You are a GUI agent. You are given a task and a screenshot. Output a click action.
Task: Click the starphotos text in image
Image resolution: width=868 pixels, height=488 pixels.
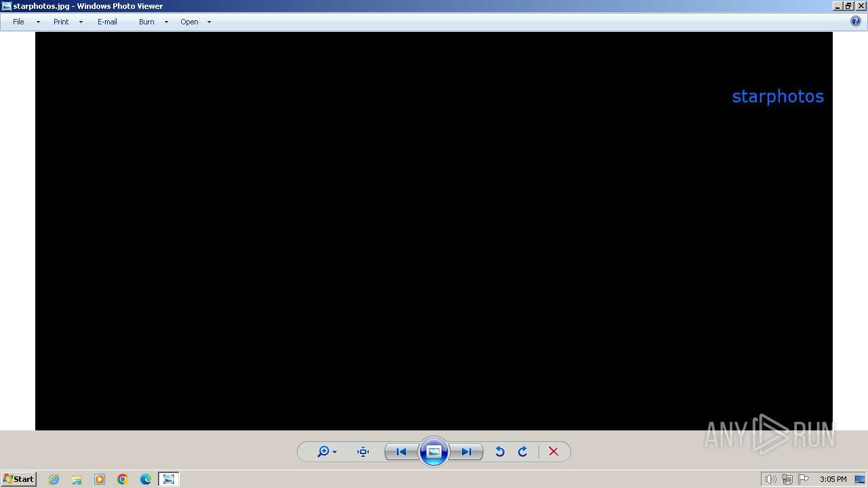778,96
